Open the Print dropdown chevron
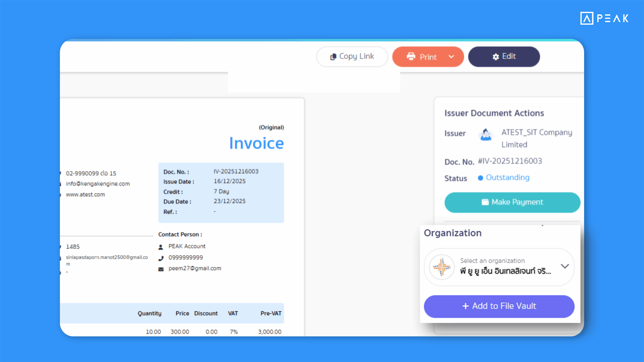644x362 pixels. pos(451,57)
